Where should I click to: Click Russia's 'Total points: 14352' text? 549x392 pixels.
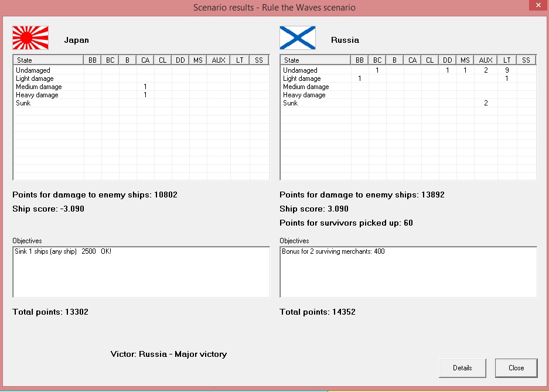click(x=318, y=312)
